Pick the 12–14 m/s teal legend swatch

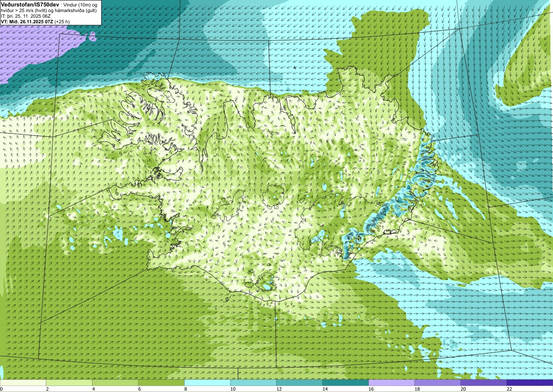tap(299, 383)
